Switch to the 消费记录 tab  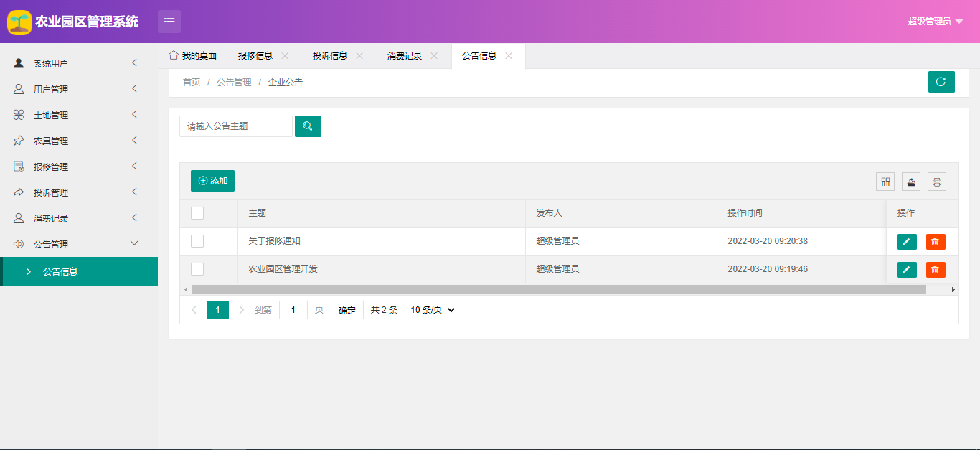click(x=405, y=56)
